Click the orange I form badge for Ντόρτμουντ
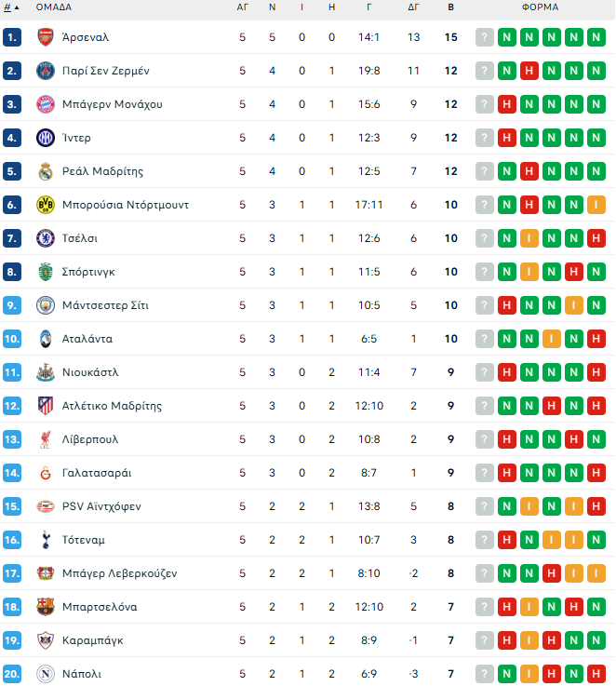 [596, 205]
